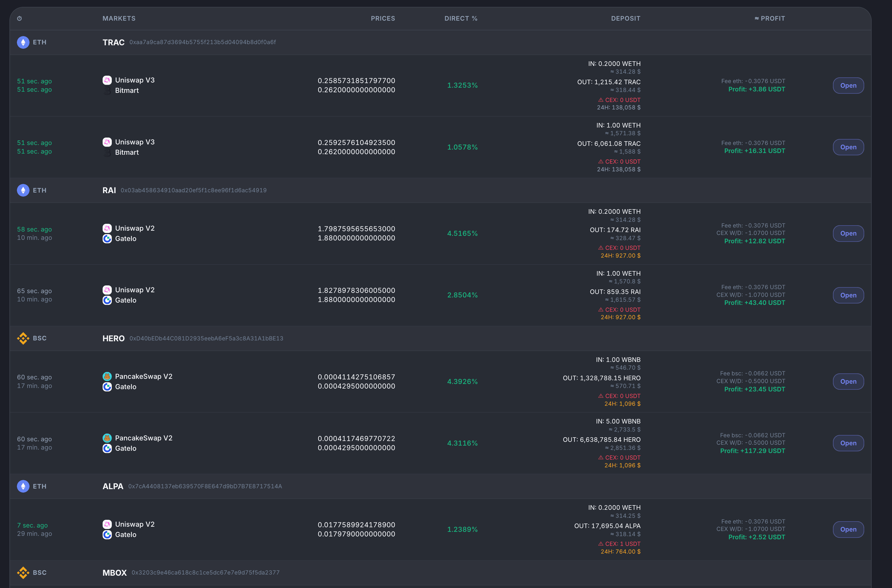Click Uniswap V2 icon in RAI 4.5165% row
The height and width of the screenshot is (588, 892).
(x=107, y=228)
